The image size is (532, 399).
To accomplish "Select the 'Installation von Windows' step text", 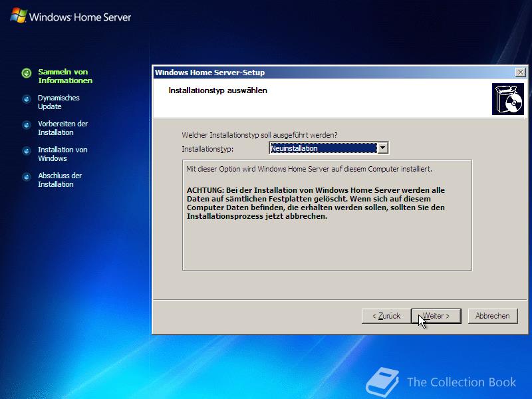I will 63,154.
